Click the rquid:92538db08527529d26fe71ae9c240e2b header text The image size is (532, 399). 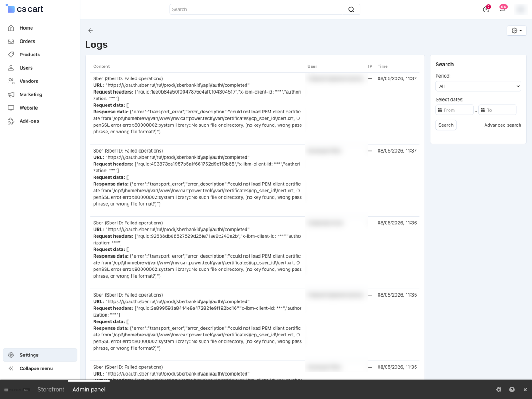click(187, 236)
